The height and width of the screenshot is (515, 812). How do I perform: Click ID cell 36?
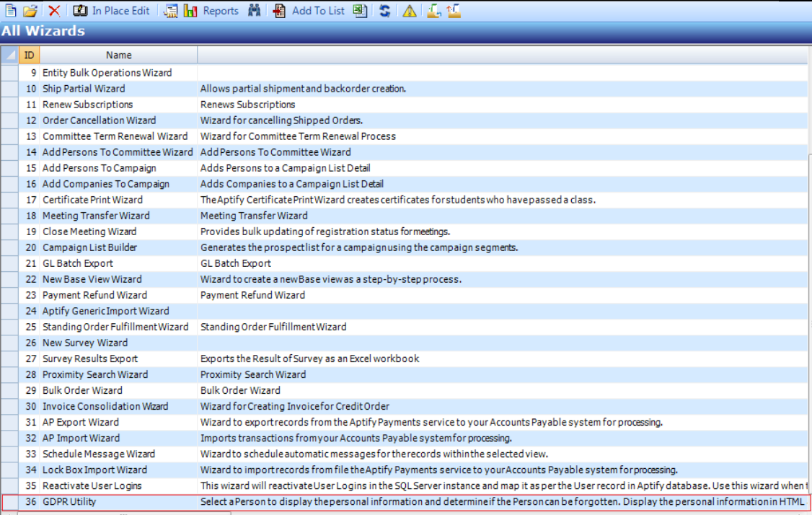[x=30, y=501]
